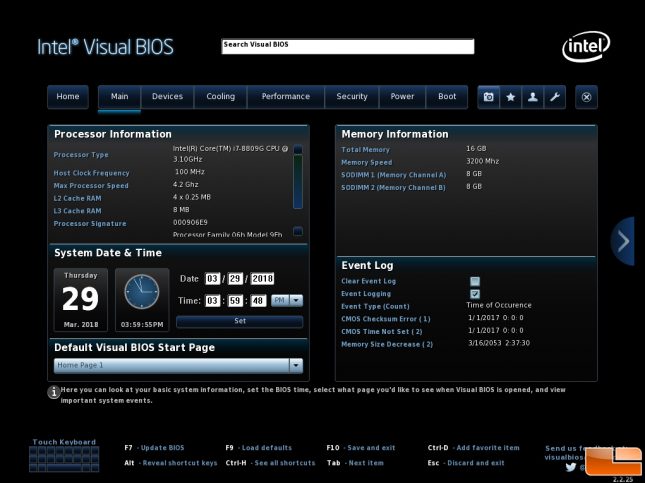Switch to the Performance tab
Viewport: 645px width, 483px height.
coord(286,97)
